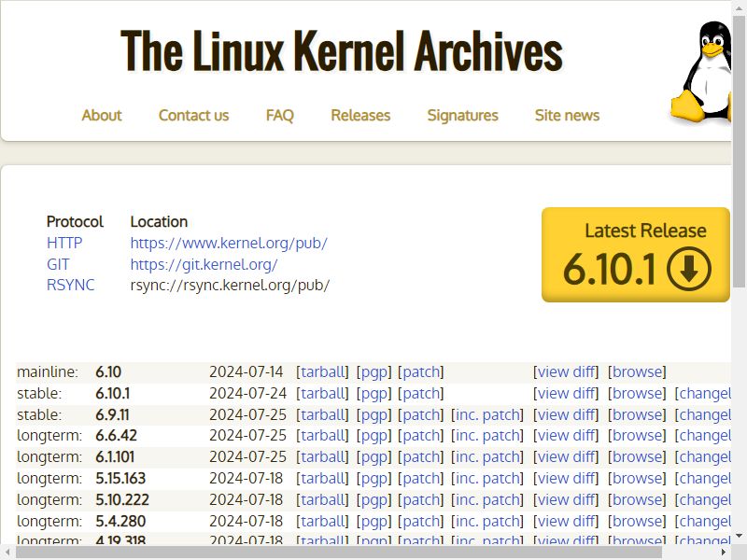Open patch link for longterm 5.10.222
This screenshot has width=747, height=560.
tap(421, 500)
